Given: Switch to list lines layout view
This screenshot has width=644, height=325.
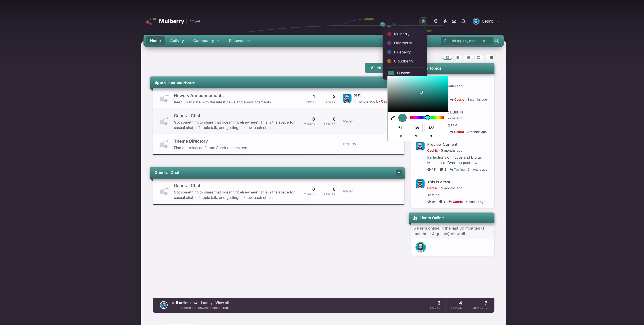Looking at the screenshot, I should pos(458,57).
